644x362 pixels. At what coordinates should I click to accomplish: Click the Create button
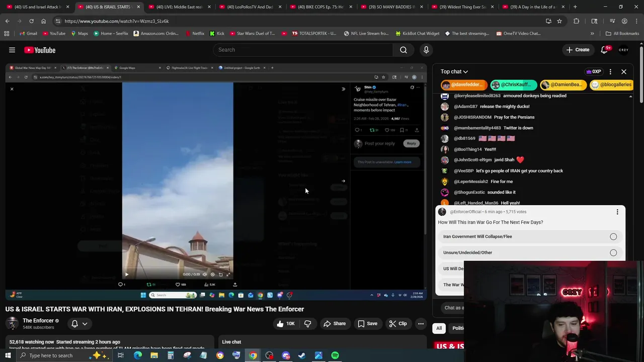[x=578, y=50]
